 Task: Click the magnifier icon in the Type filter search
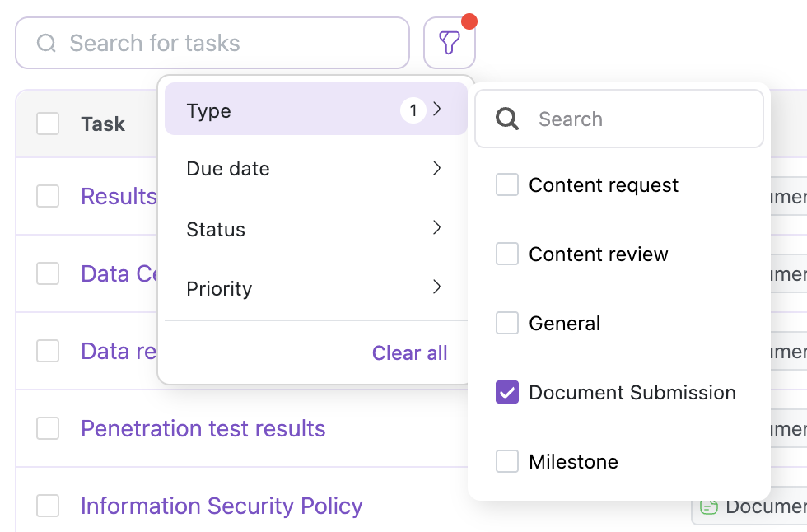(x=508, y=119)
